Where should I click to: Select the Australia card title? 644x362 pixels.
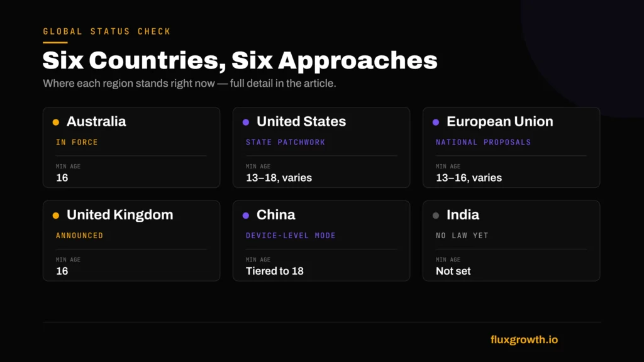click(96, 121)
